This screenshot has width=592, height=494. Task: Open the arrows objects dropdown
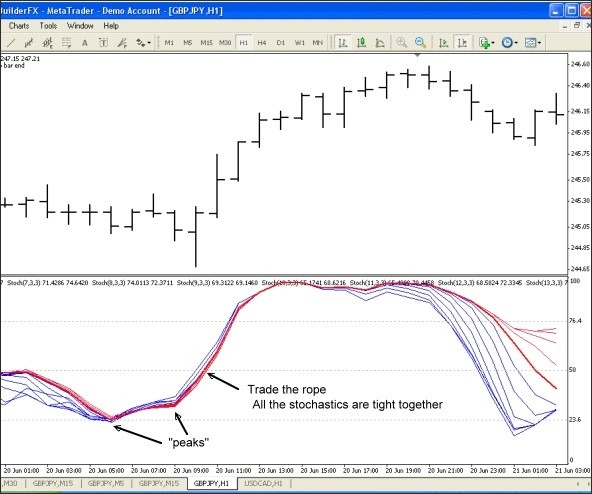click(x=143, y=43)
